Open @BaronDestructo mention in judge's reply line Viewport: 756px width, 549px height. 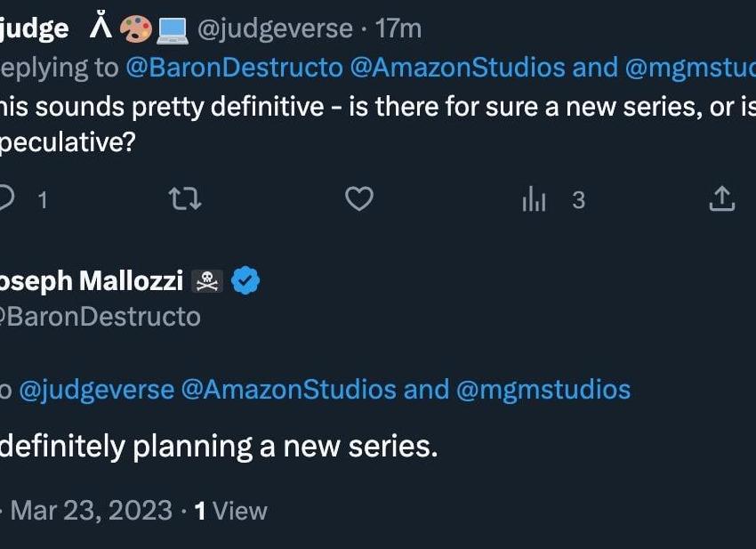233,68
